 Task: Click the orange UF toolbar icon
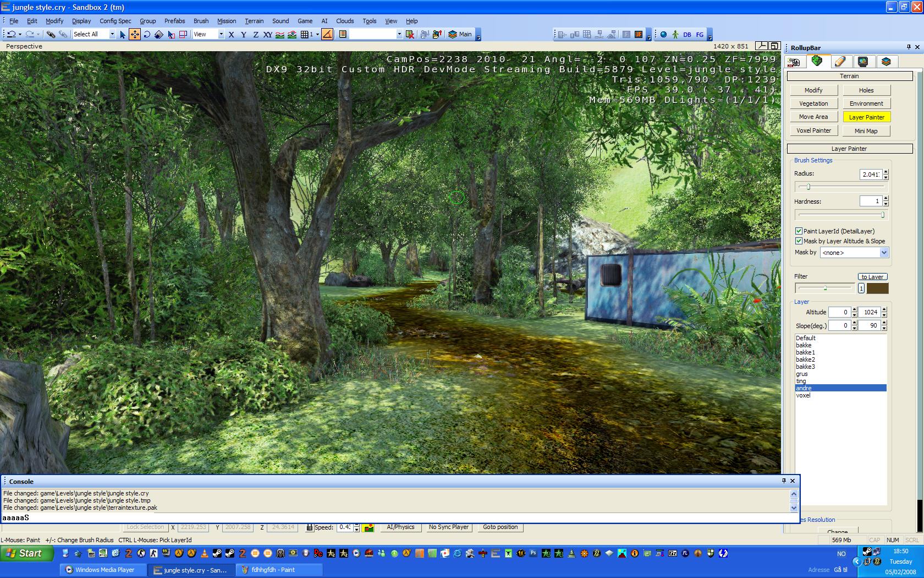pos(639,34)
